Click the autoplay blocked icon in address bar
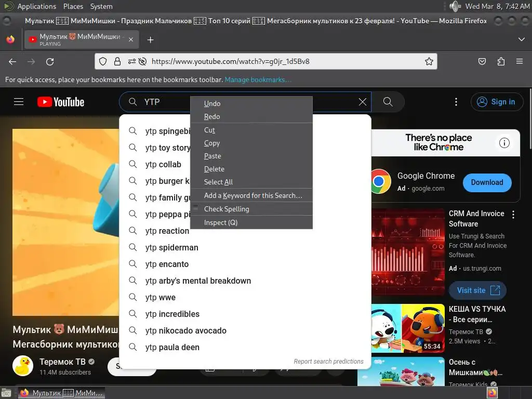 [142, 61]
